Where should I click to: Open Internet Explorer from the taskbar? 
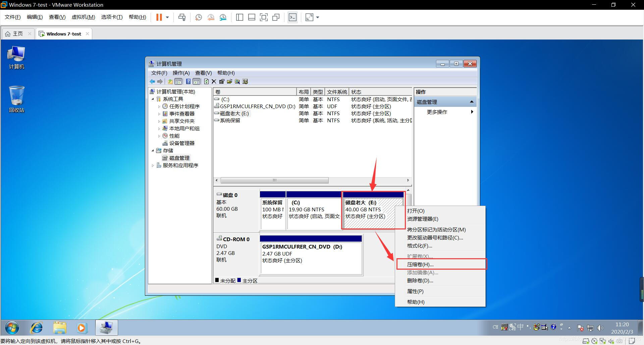coord(36,328)
